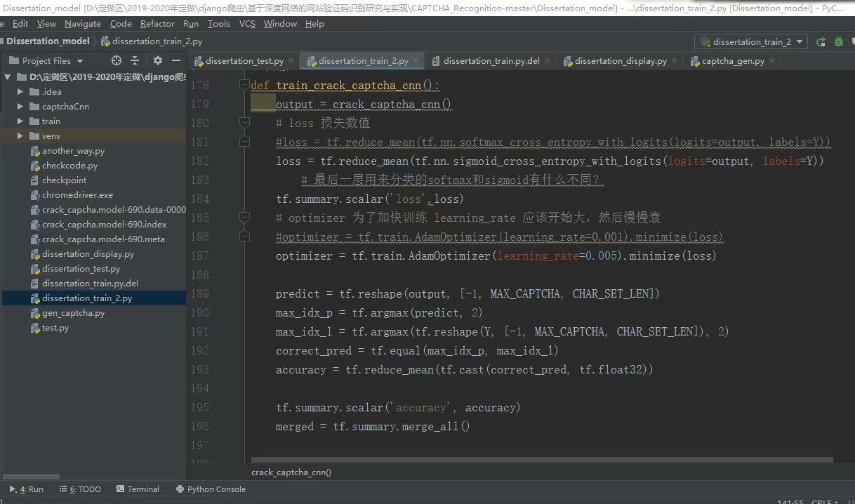Close the dissertation_test.py tab
Viewport: 855px width, 504px height.
pos(291,61)
